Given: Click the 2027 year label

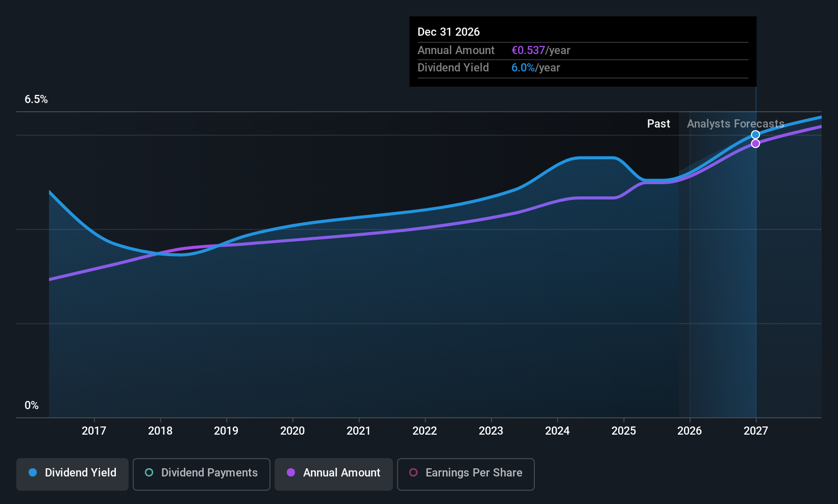Looking at the screenshot, I should [756, 431].
